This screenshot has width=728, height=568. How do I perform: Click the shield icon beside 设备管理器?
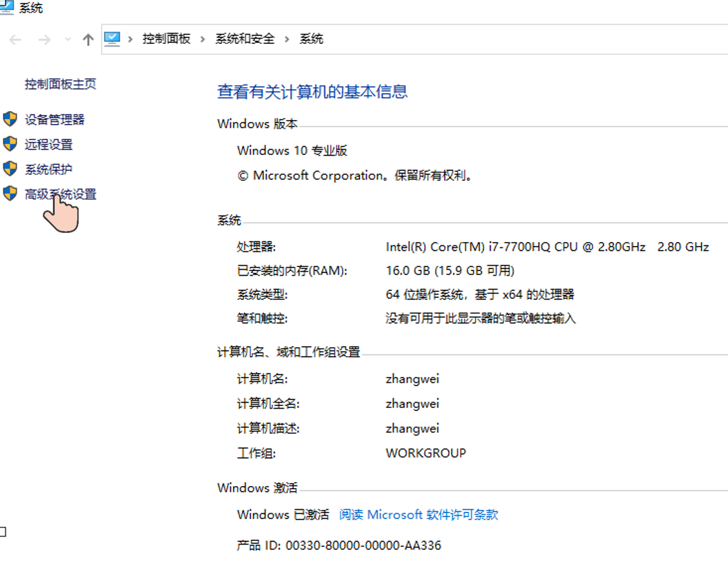coord(10,119)
